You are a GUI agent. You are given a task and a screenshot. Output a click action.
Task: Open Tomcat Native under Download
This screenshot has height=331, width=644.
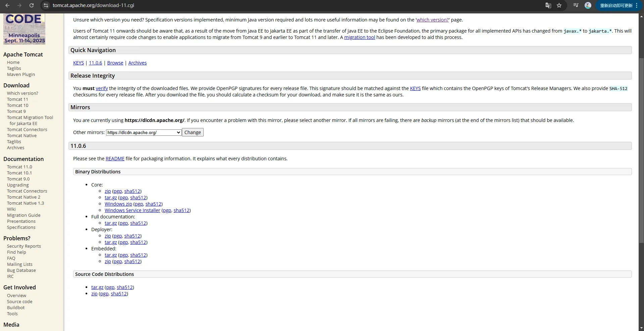[22, 136]
